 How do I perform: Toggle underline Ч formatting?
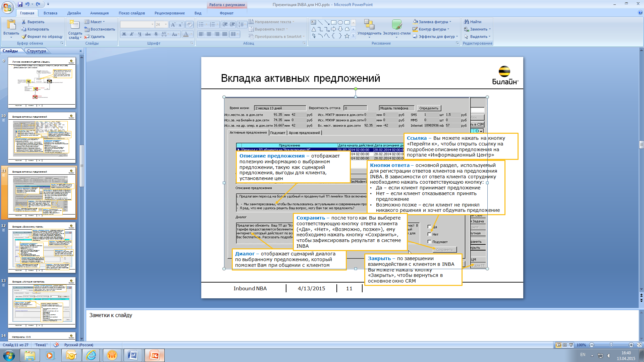click(140, 34)
